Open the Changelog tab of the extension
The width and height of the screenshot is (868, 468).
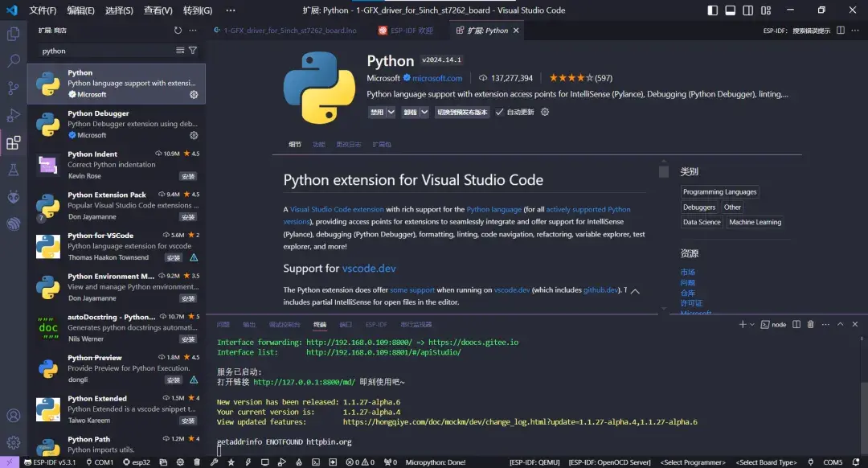(x=348, y=145)
